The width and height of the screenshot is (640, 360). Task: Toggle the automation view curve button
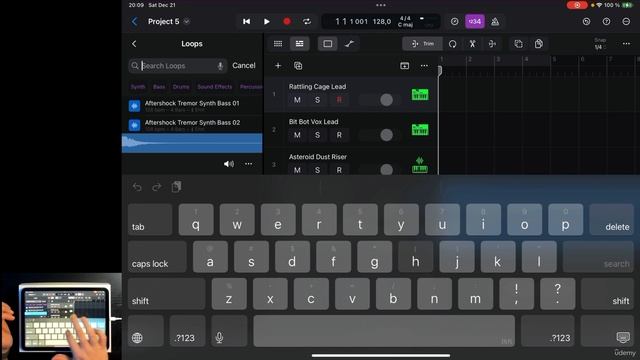(x=349, y=44)
